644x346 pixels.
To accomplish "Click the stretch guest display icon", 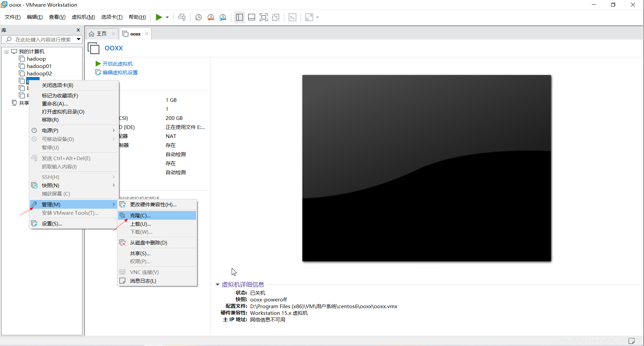I will [x=309, y=17].
